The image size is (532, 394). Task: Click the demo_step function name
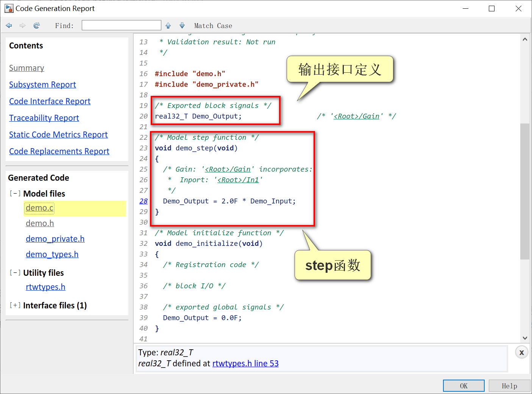click(x=195, y=148)
